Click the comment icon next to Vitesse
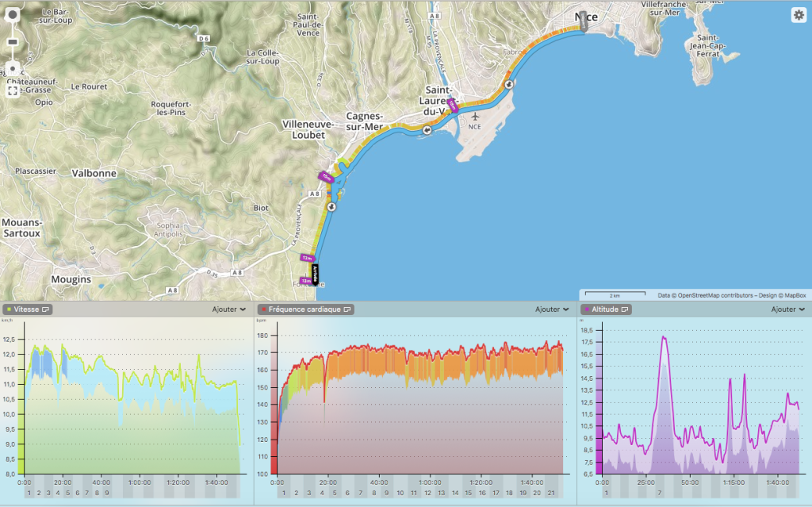812x507 pixels. (x=46, y=309)
